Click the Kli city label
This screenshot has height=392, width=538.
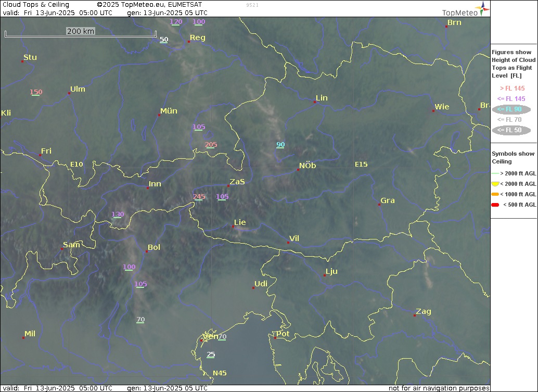6,113
